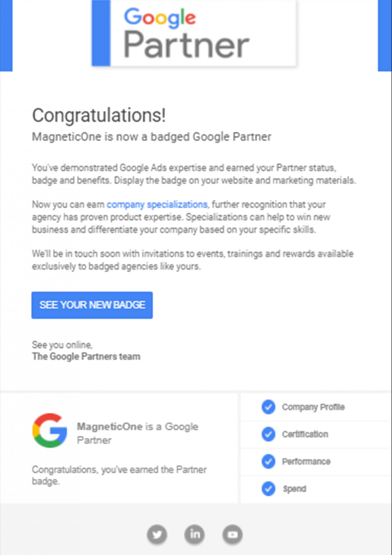This screenshot has height=555, width=392.
Task: Open the LinkedIn footer icon
Action: click(194, 534)
